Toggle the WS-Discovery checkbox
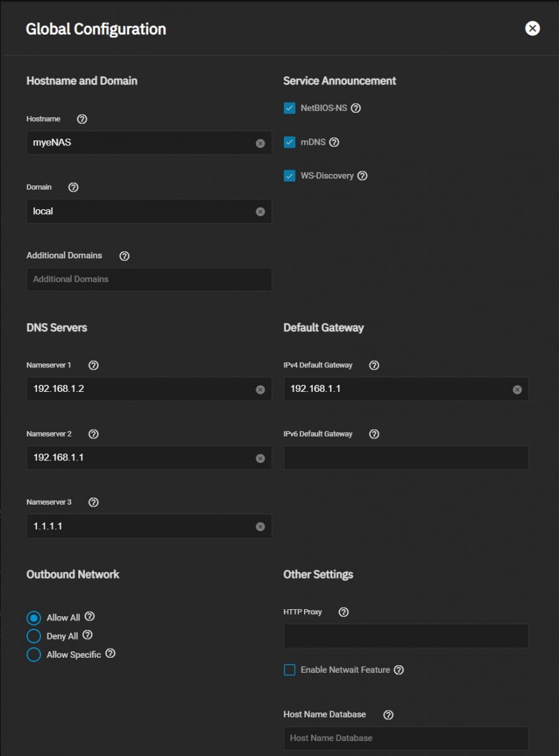 click(x=290, y=176)
